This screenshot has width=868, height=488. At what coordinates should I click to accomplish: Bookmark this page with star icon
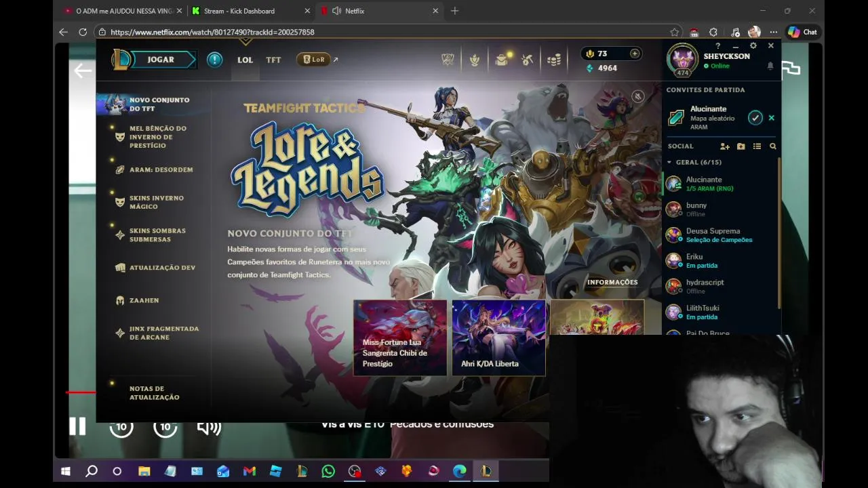(674, 32)
